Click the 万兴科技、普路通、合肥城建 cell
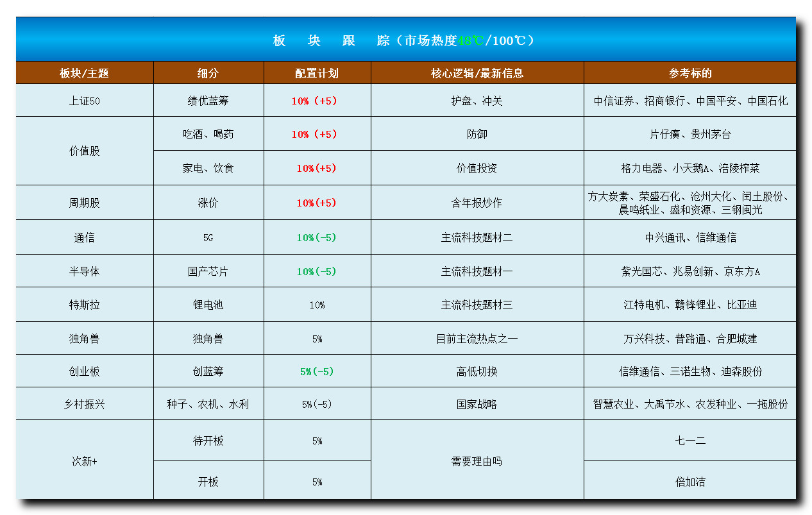The width and height of the screenshot is (812, 515). tap(690, 339)
